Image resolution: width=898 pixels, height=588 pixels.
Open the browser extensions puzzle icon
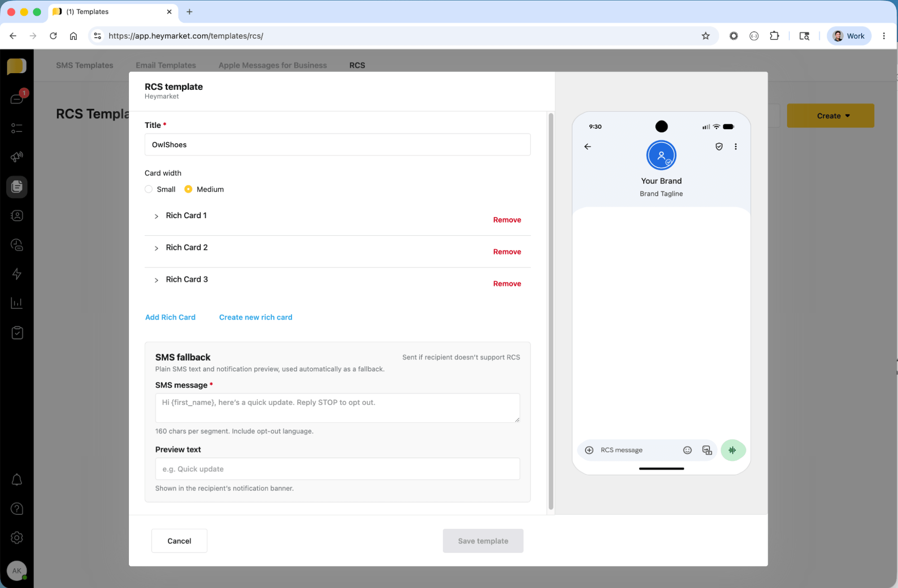pos(774,36)
